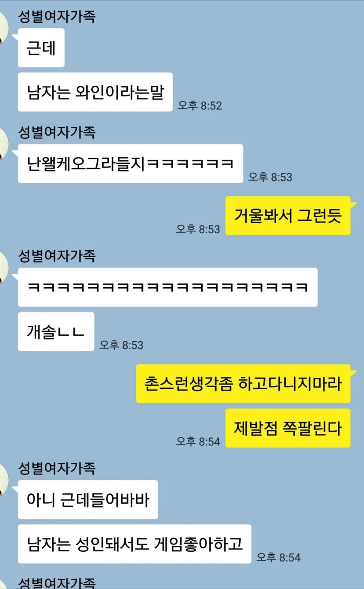Tap the '오후 8:52' timestamp
364x589 pixels.
click(x=200, y=105)
